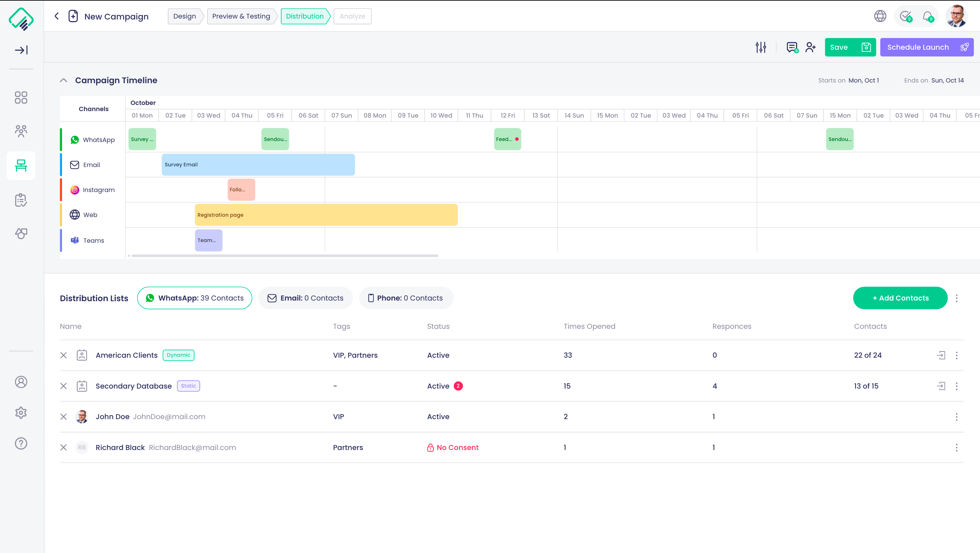
Task: Open notifications bell icon
Action: click(927, 16)
